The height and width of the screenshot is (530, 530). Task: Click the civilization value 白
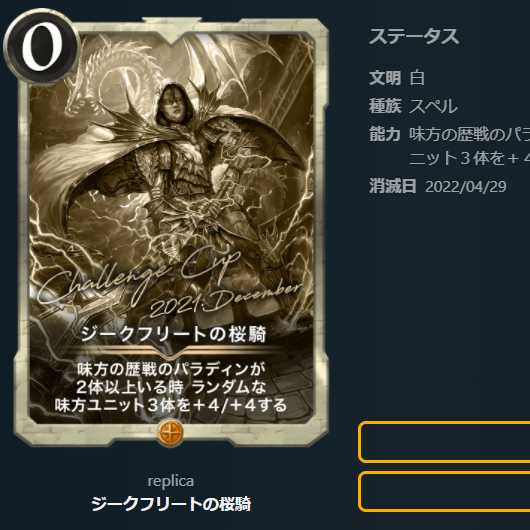coord(417,78)
